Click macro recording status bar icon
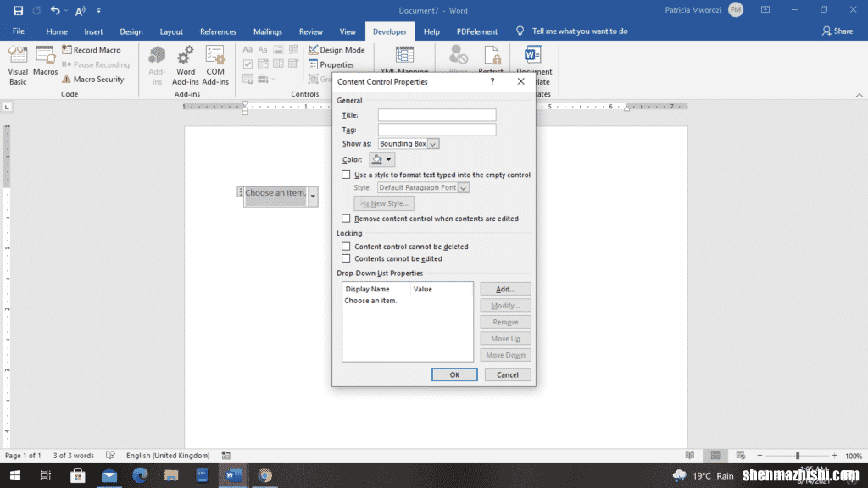The height and width of the screenshot is (488, 868). pos(225,455)
